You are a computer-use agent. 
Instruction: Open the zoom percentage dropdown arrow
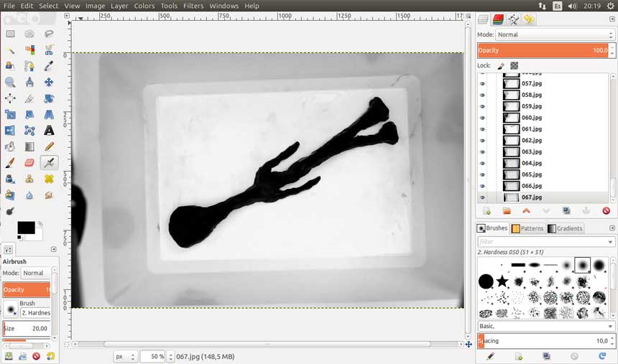point(170,357)
